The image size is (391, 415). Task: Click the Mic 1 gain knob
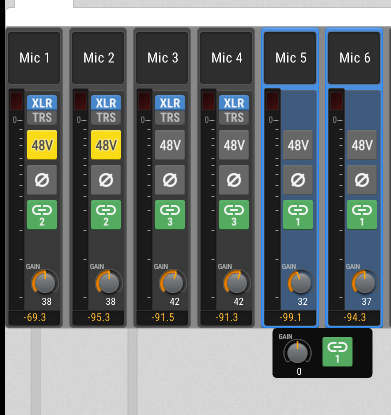pyautogui.click(x=45, y=283)
